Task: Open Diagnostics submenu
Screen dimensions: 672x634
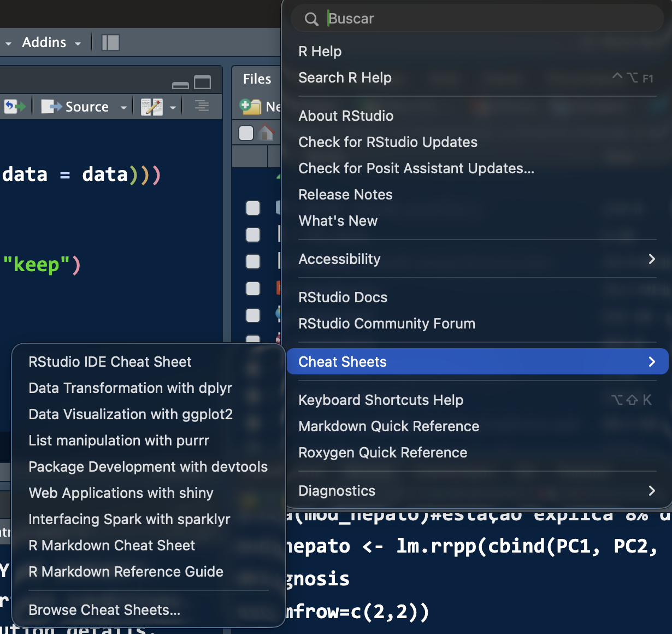Action: tap(477, 491)
